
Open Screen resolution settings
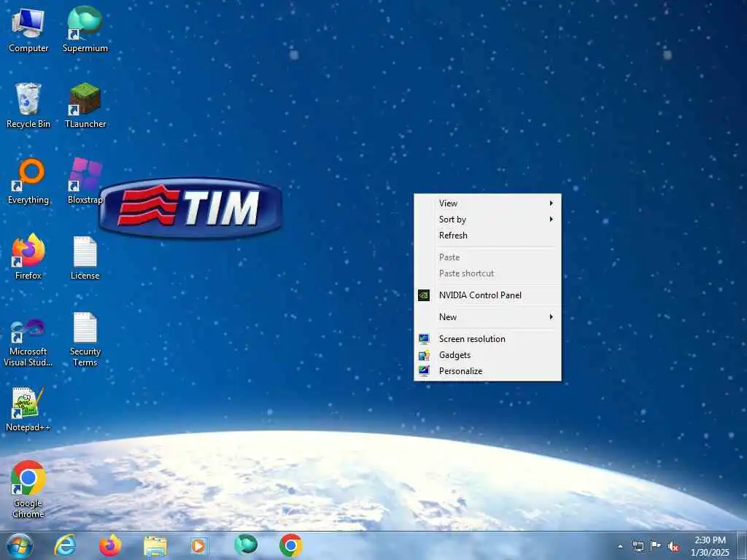pos(487,339)
